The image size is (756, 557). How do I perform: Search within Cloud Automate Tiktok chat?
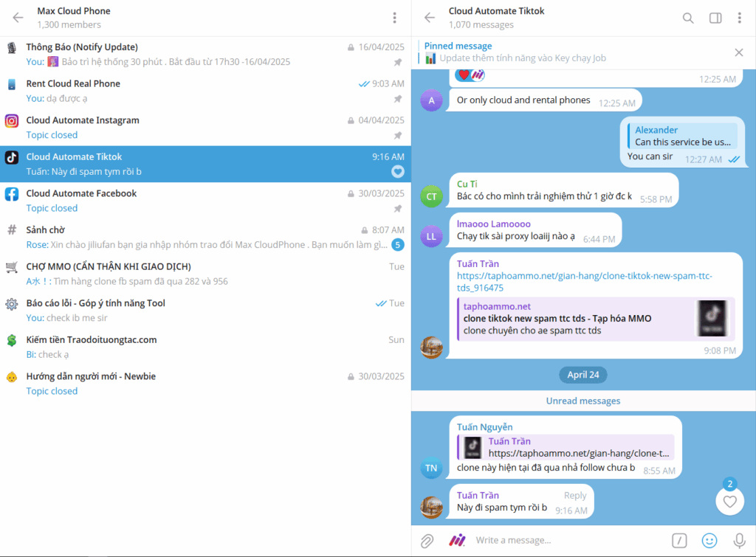[688, 18]
